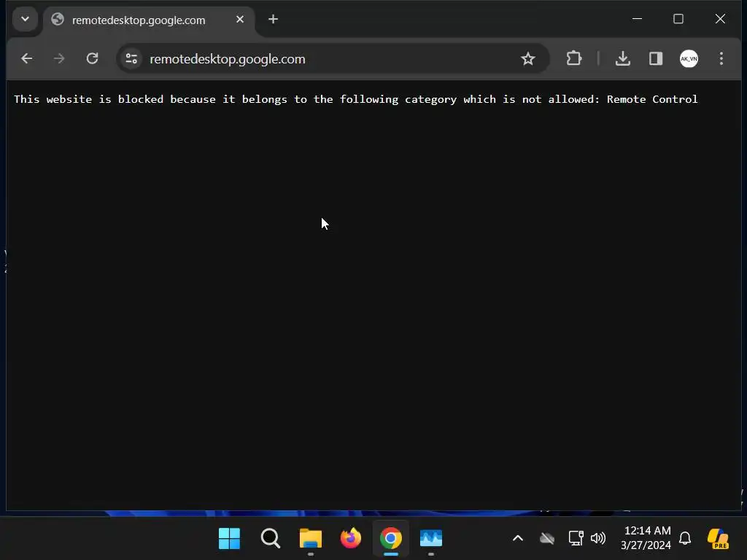Viewport: 747px width, 560px height.
Task: Open a new tab with plus button
Action: [273, 20]
